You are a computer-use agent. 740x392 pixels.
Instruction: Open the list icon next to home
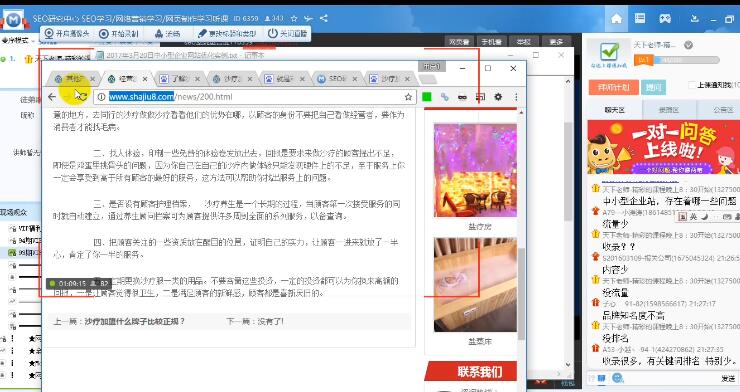pos(640,18)
